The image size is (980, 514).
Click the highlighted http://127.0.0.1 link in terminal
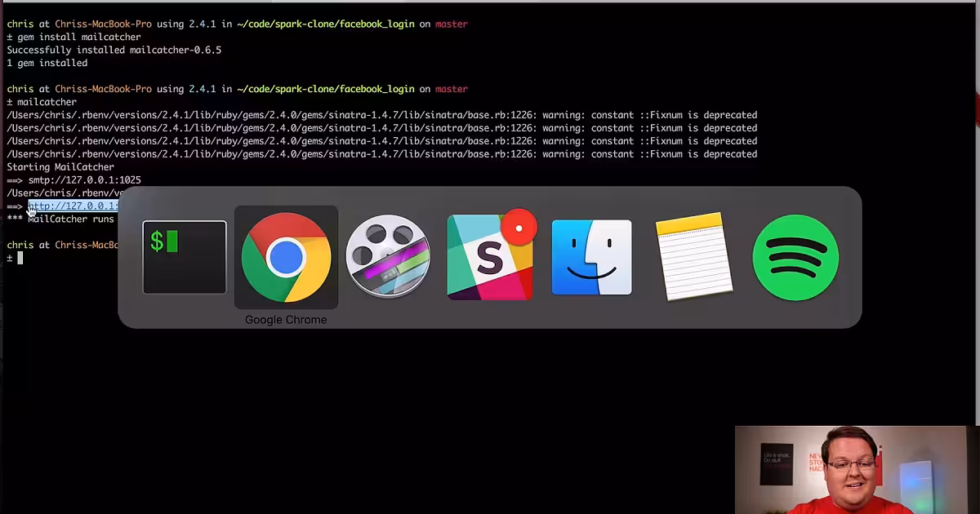[x=73, y=206]
